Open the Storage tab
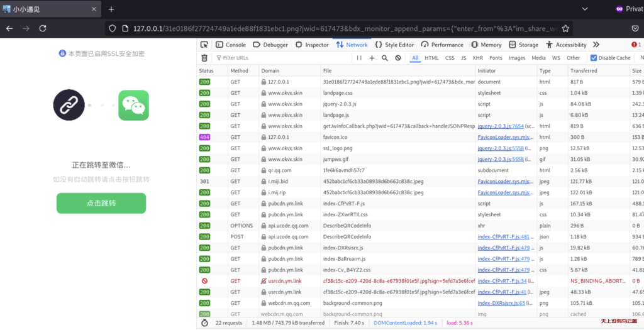This screenshot has width=644, height=330. (524, 45)
